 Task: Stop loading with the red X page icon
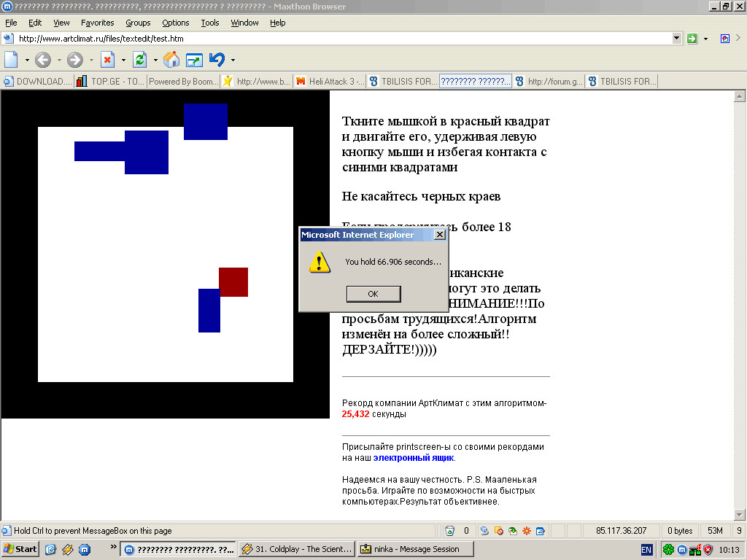point(108,60)
